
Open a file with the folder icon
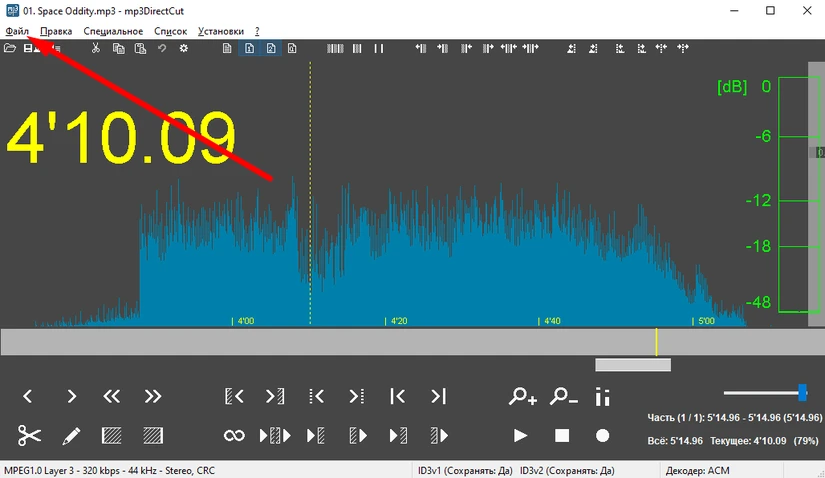(x=9, y=48)
